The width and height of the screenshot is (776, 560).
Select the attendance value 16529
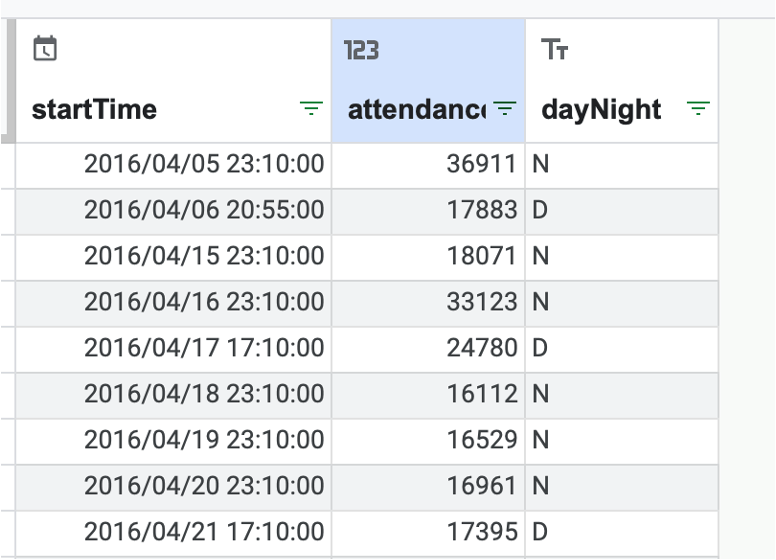429,442
